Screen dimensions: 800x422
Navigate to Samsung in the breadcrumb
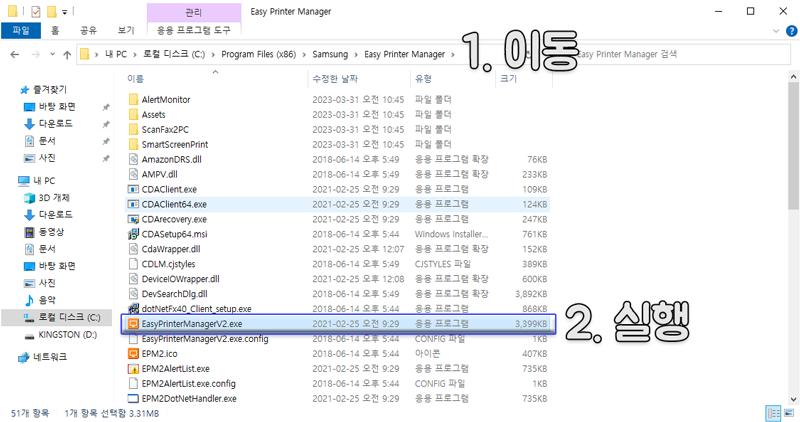(330, 55)
